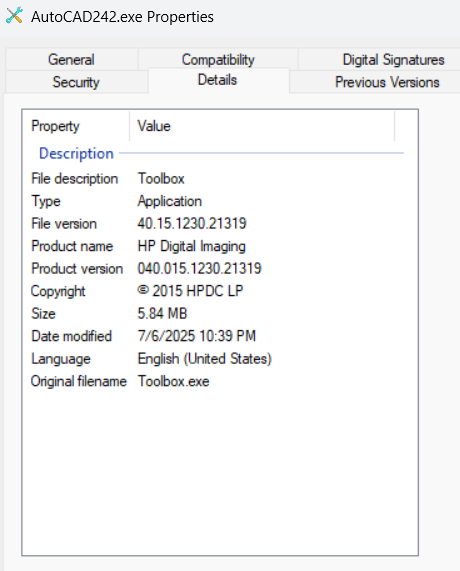Select the Product version label
Screen dimensions: 460x571
tap(77, 269)
